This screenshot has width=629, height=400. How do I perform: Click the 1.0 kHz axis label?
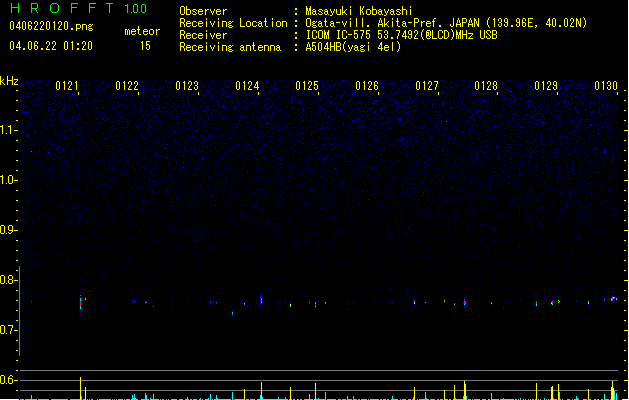pyautogui.click(x=8, y=180)
